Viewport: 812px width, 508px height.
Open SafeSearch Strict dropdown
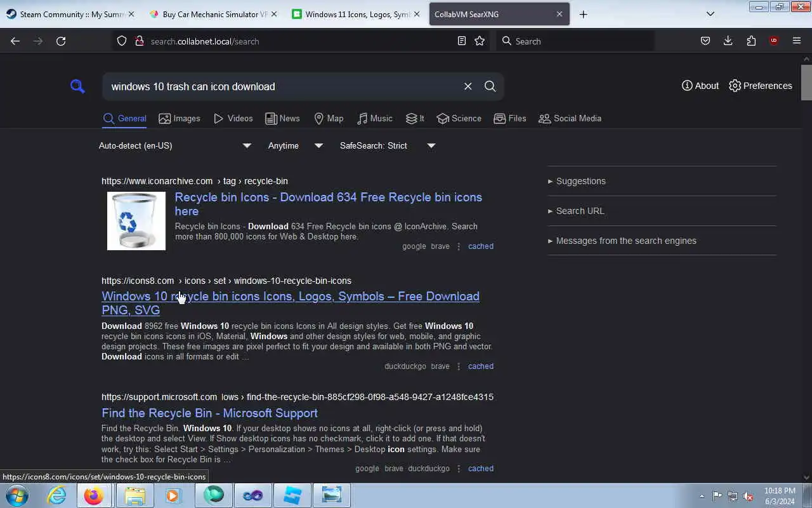click(388, 145)
